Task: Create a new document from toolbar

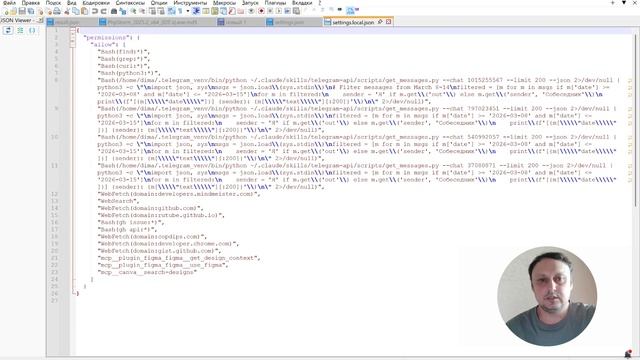Action: 6,11
